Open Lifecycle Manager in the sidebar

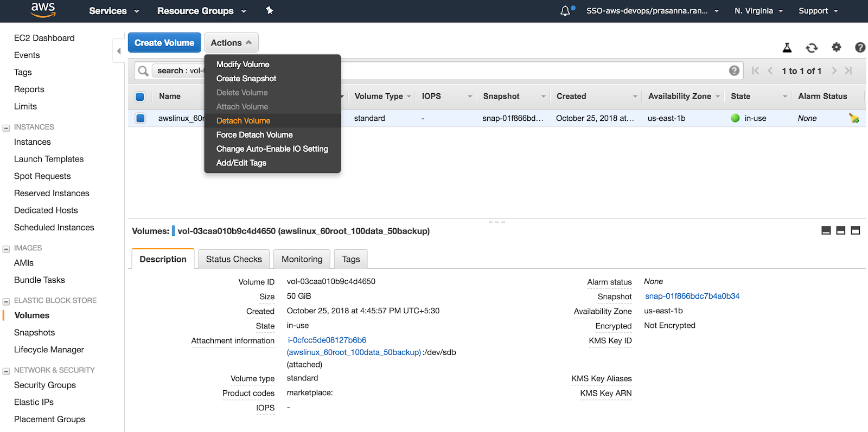pyautogui.click(x=49, y=350)
